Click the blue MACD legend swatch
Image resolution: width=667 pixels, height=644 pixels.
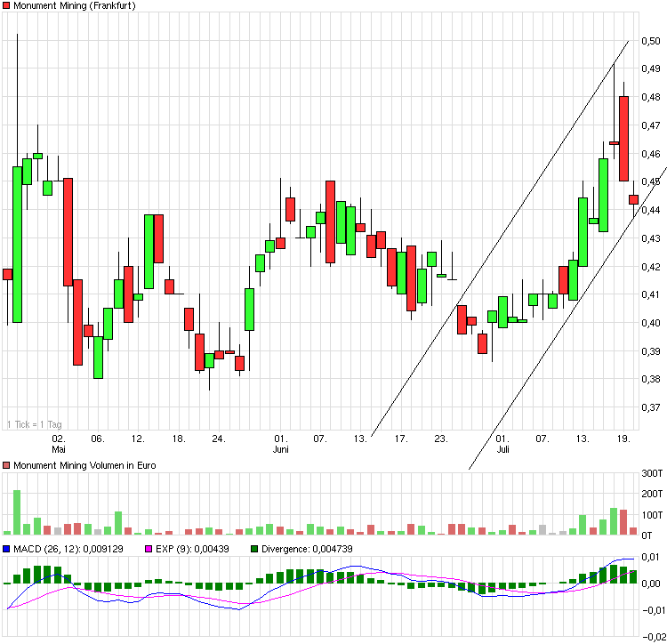pyautogui.click(x=6, y=549)
